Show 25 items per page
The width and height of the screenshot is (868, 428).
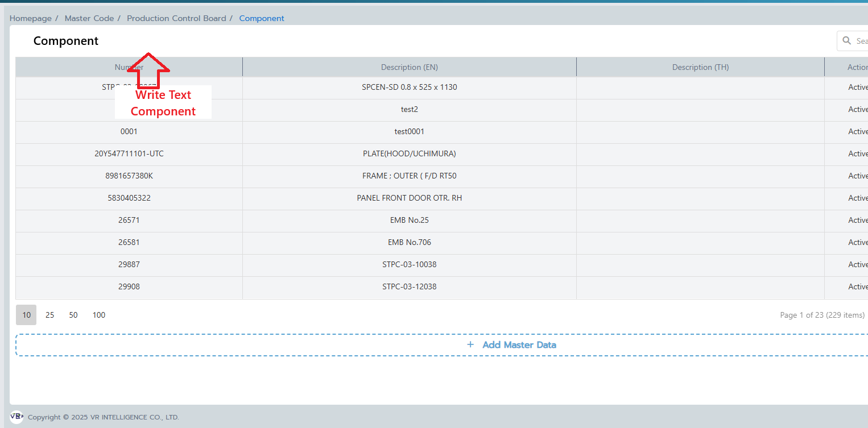50,315
